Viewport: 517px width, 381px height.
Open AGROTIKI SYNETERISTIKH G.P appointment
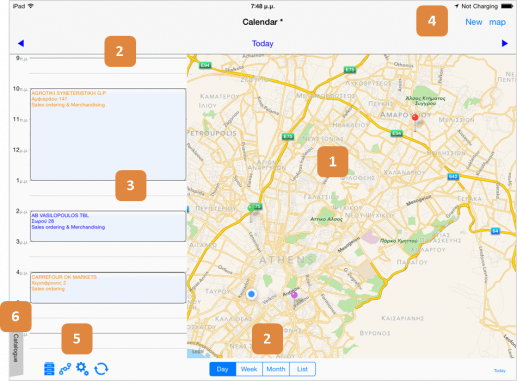tap(108, 134)
